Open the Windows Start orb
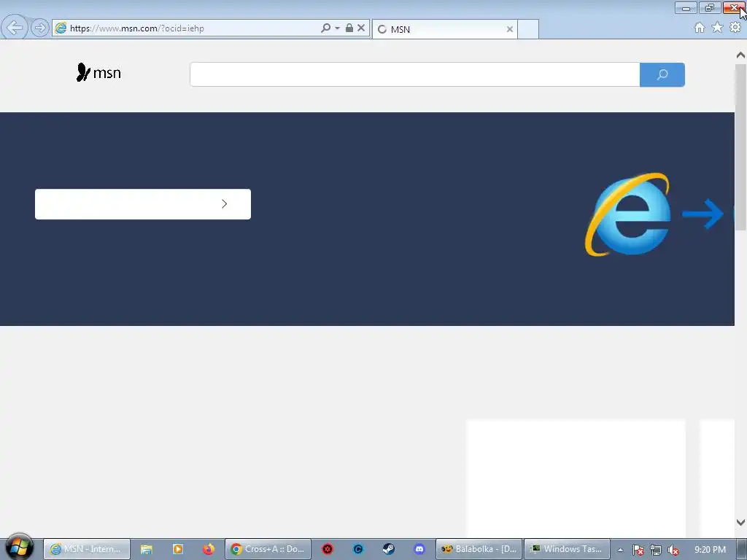 (19, 547)
